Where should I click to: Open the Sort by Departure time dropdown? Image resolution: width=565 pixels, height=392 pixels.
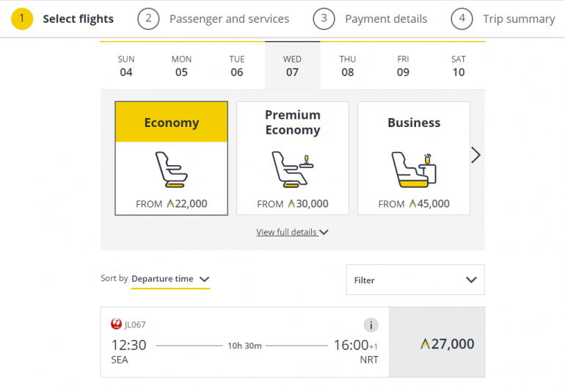pyautogui.click(x=170, y=279)
